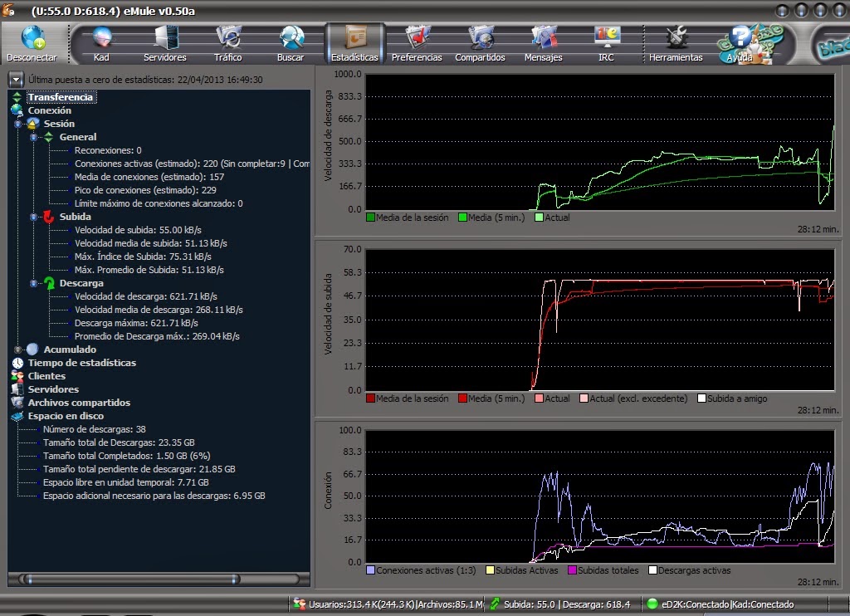The width and height of the screenshot is (850, 616).
Task: Select Espacio en disco tree item
Action: (x=66, y=416)
